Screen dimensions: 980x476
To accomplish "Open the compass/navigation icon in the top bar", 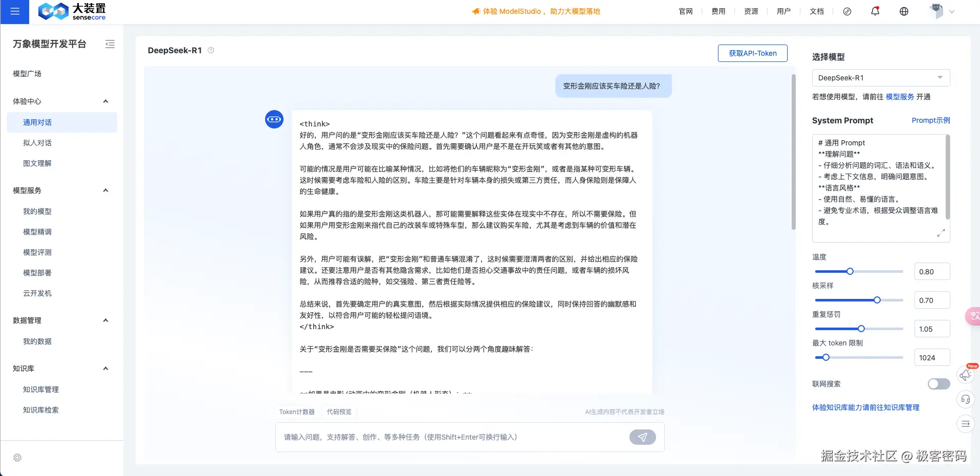I will [x=847, y=11].
